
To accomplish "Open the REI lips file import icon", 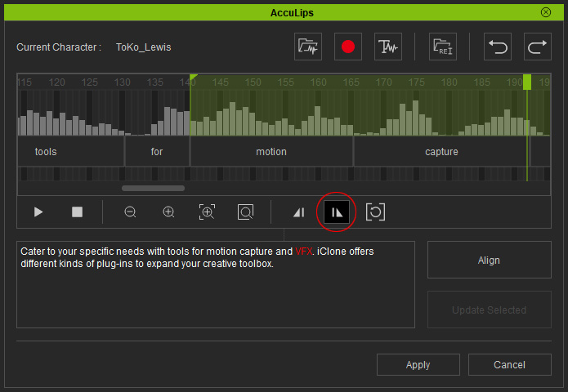I will click(443, 47).
